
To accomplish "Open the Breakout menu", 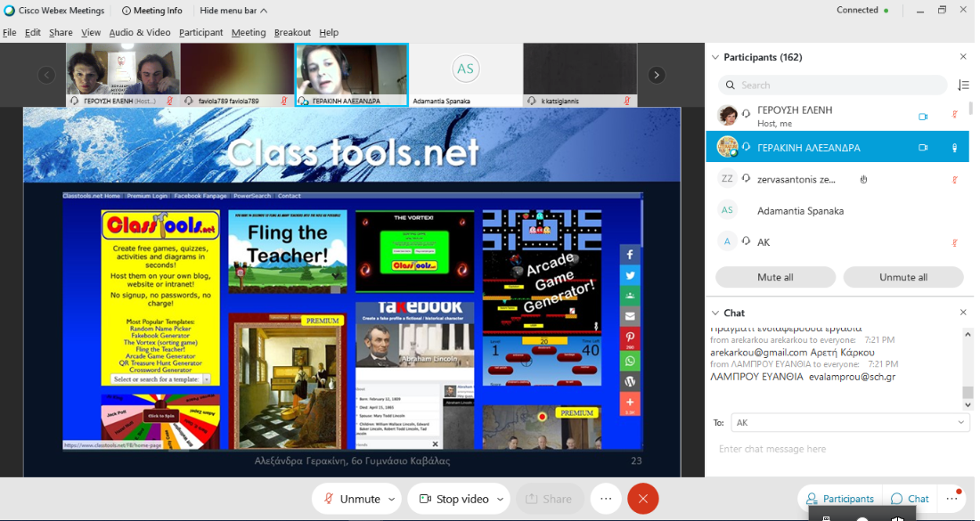I will (x=292, y=32).
